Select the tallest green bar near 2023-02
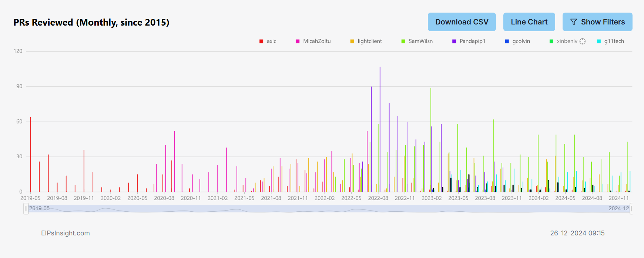 tap(431, 141)
